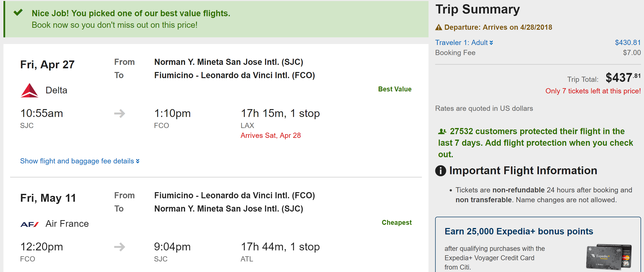This screenshot has width=644, height=272.
Task: Click the customers protected people icon
Action: click(442, 131)
